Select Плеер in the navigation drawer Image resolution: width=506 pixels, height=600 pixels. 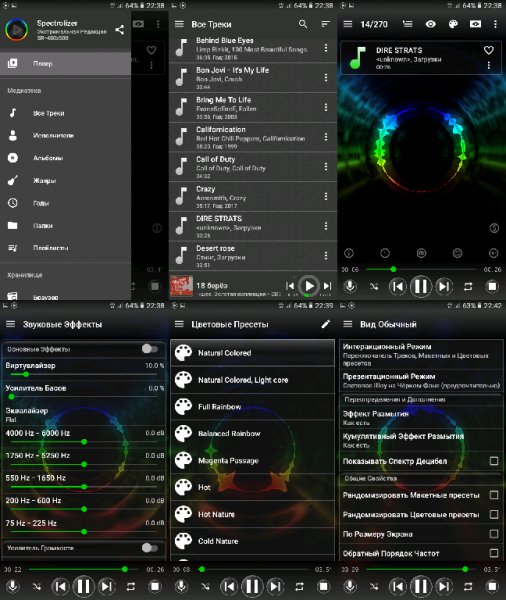65,64
